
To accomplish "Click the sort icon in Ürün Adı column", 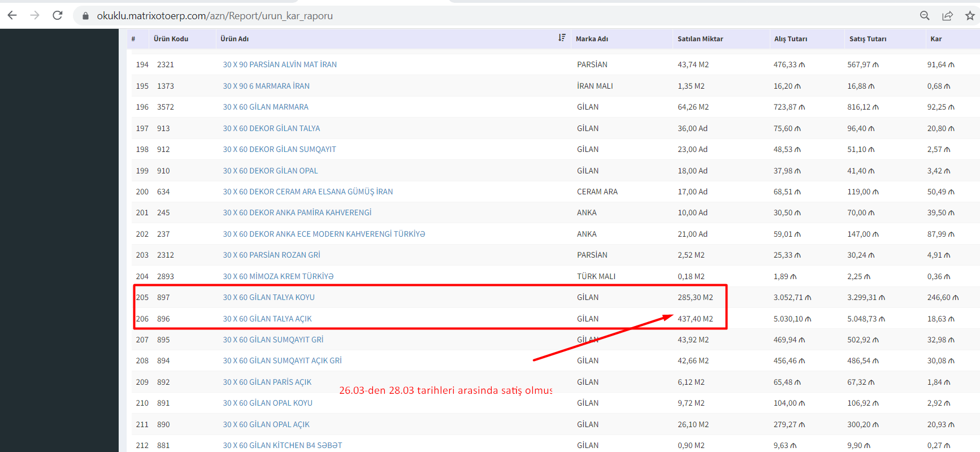I will click(x=562, y=38).
